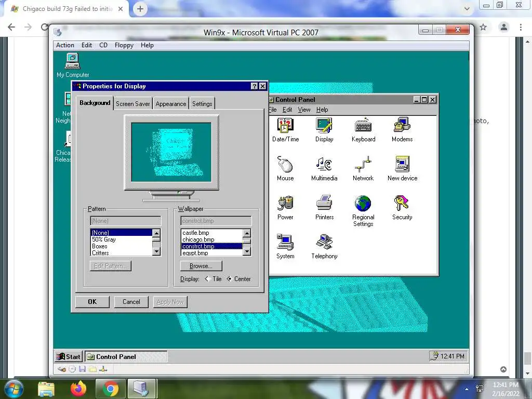Click the Virtual PC taskbar icon

[141, 389]
